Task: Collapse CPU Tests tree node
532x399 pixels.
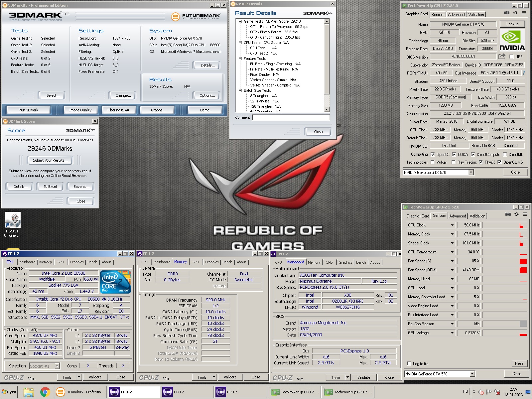Action: click(240, 43)
